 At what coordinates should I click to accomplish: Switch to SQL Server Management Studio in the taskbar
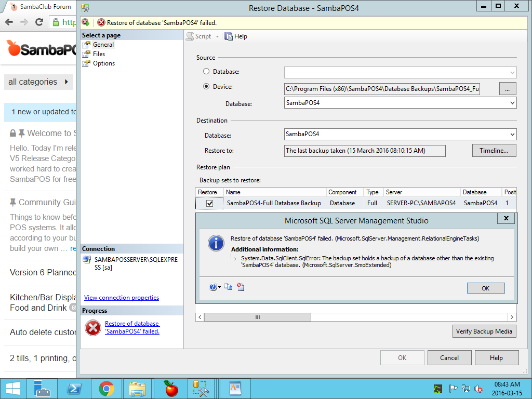(x=201, y=389)
